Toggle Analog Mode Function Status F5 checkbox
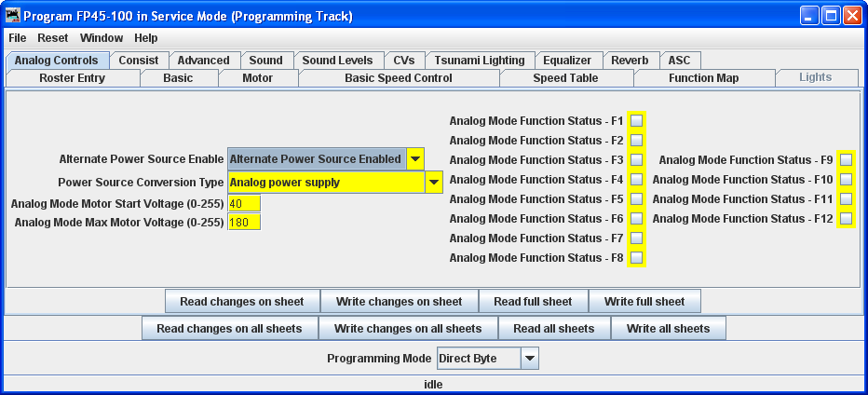 coord(637,199)
